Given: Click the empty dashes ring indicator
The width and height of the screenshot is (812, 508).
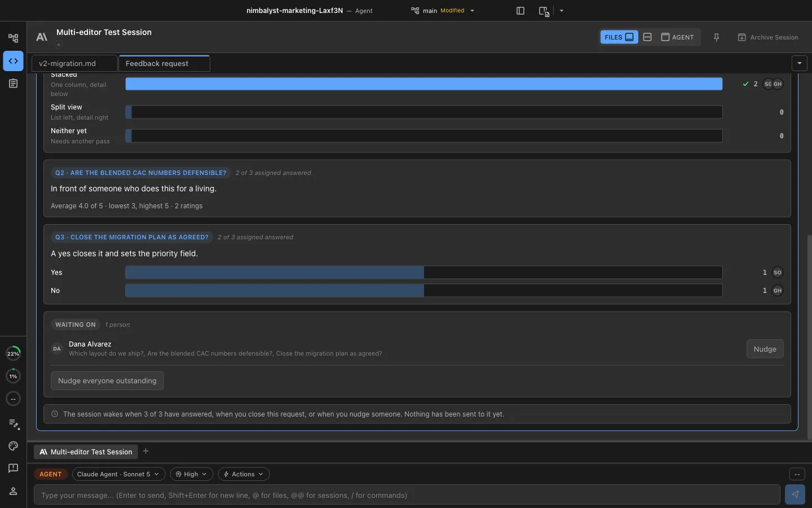Looking at the screenshot, I should 13,398.
